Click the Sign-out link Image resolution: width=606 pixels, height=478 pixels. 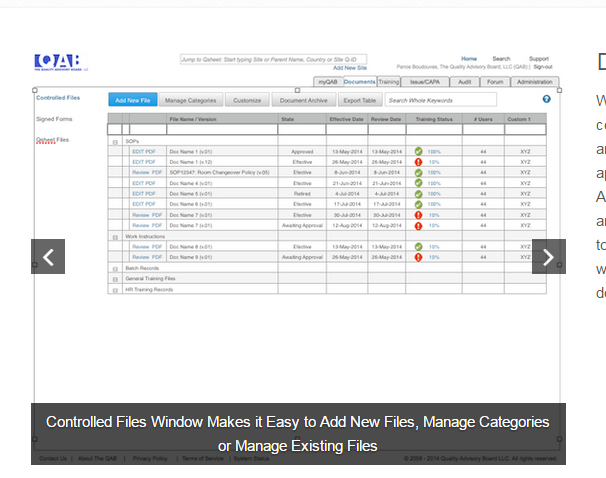point(543,66)
